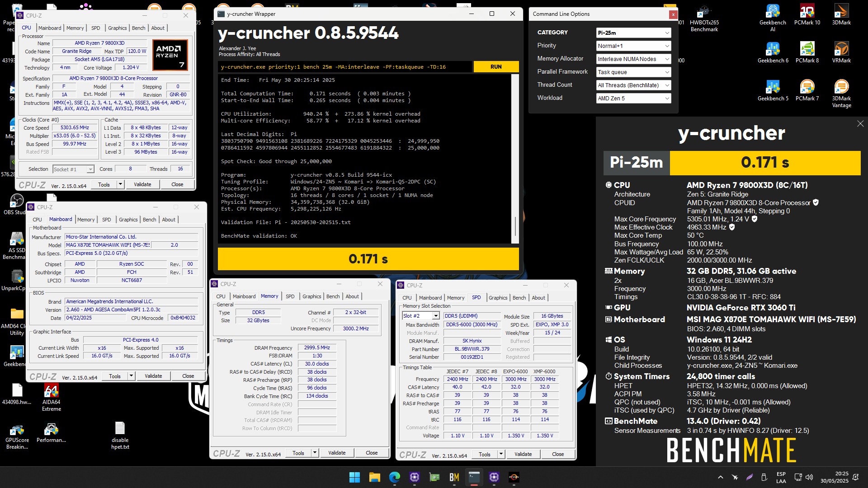868x488 pixels.
Task: Click Tools button in SPD window
Action: (x=485, y=454)
